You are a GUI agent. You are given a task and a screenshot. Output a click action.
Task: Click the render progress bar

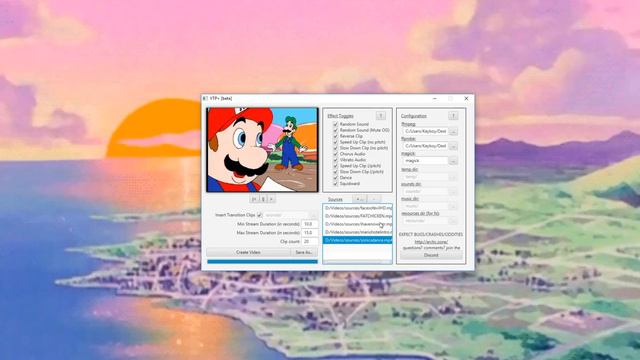click(262, 262)
